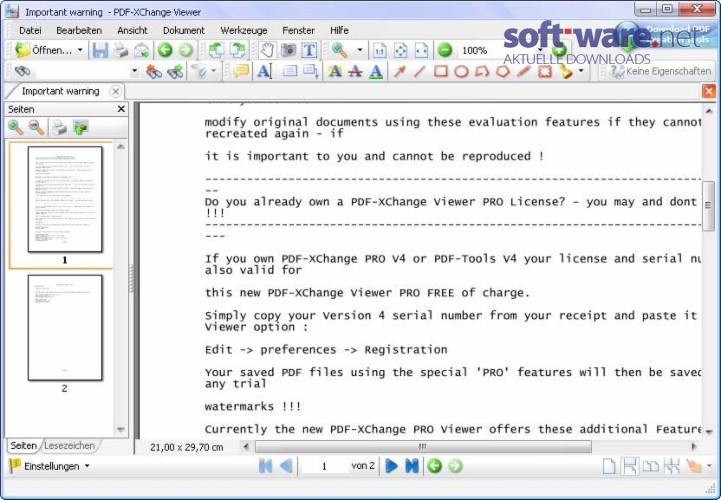Close the Seiten panel
Viewport: 721px width, 500px height.
point(121,109)
